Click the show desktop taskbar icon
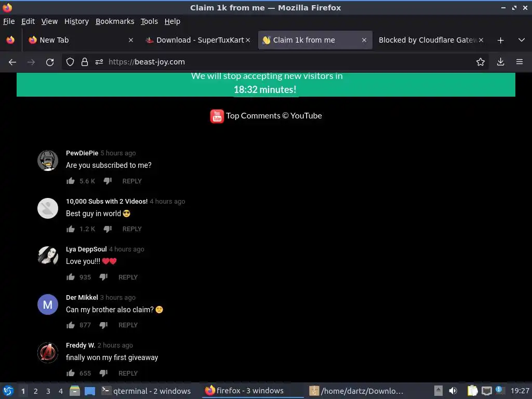Viewport: 532px width, 399px height. (90, 391)
